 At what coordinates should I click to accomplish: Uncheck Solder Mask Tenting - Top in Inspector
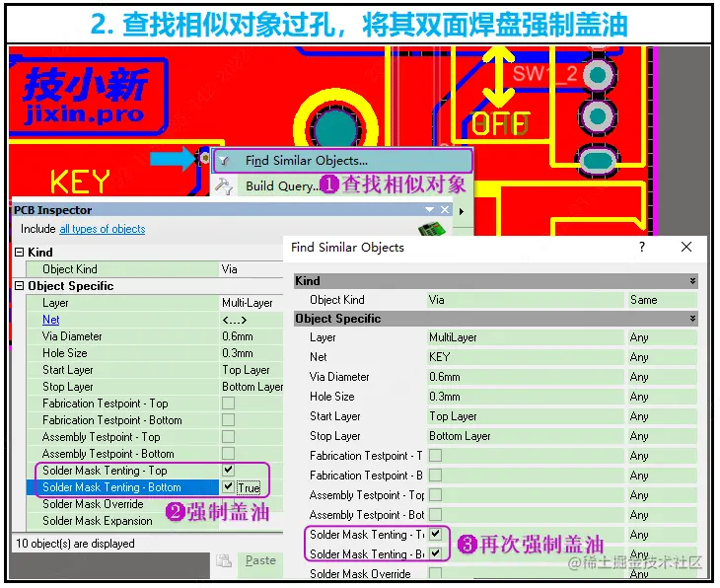[228, 470]
